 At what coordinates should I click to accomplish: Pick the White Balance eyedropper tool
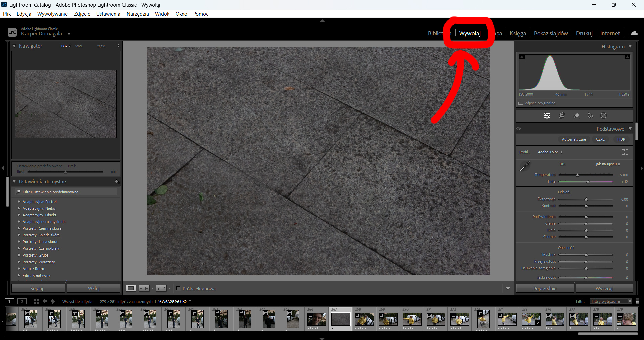pos(525,166)
